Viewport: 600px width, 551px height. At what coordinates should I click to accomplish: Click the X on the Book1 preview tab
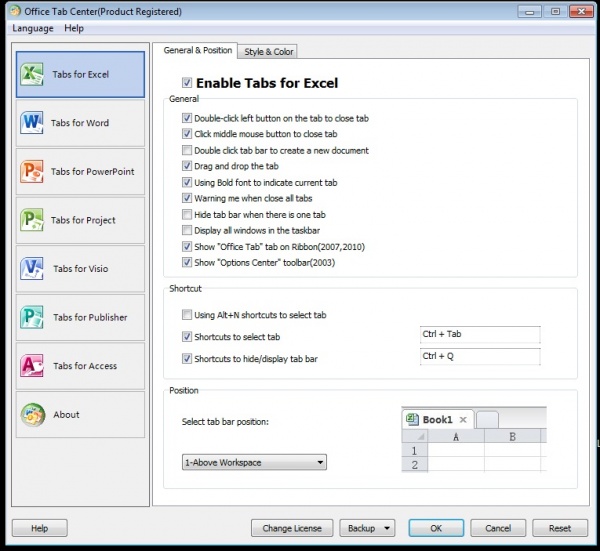point(463,420)
